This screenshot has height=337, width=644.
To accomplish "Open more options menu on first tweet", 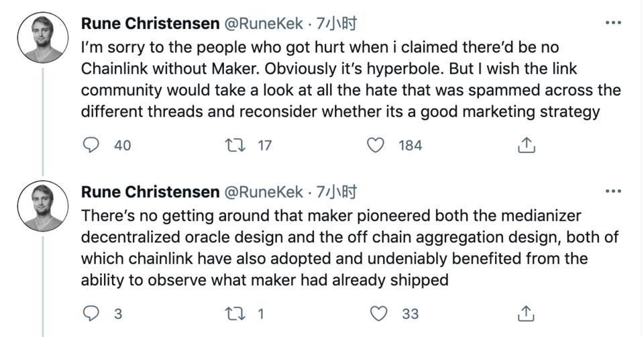I will tap(613, 23).
